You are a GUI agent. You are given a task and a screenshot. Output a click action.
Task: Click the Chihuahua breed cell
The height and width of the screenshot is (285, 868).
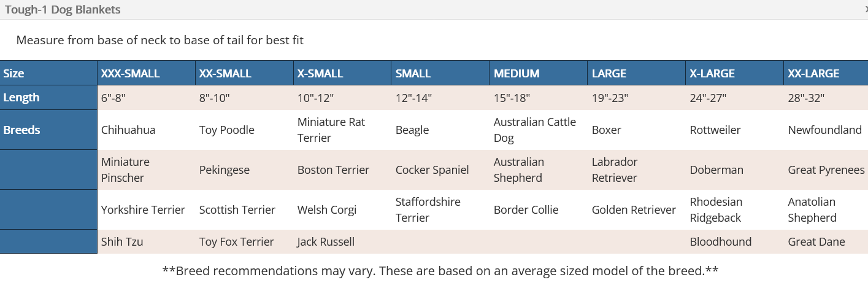pos(146,130)
